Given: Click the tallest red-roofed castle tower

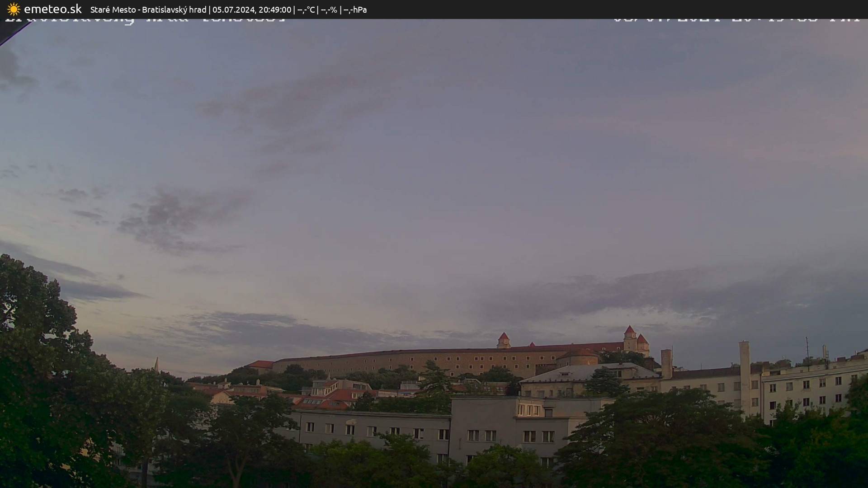Looking at the screenshot, I should [x=630, y=338].
